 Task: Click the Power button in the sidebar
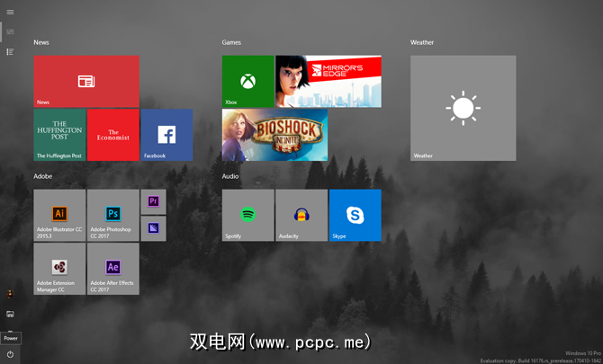[10, 354]
